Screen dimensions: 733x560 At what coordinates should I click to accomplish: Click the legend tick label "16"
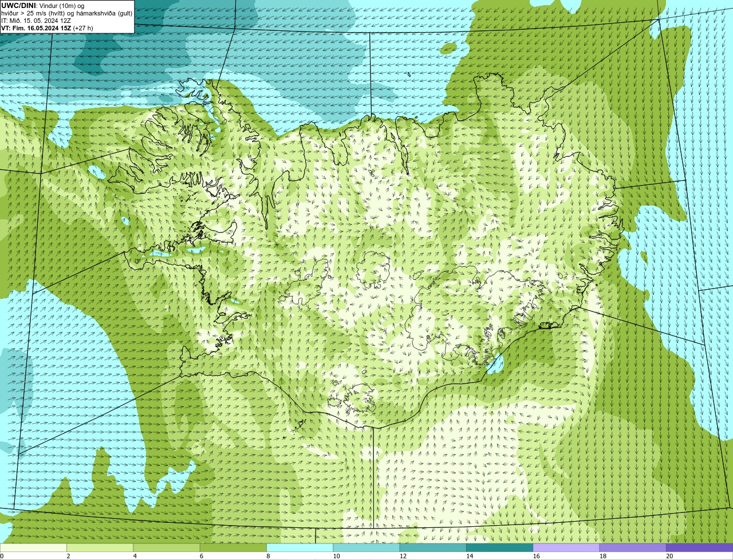536,556
